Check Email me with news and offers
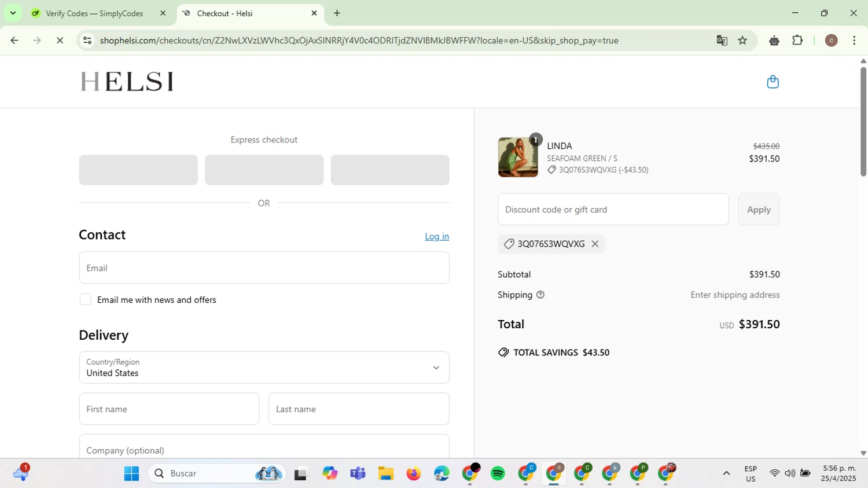Viewport: 868px width, 488px height. [x=86, y=299]
